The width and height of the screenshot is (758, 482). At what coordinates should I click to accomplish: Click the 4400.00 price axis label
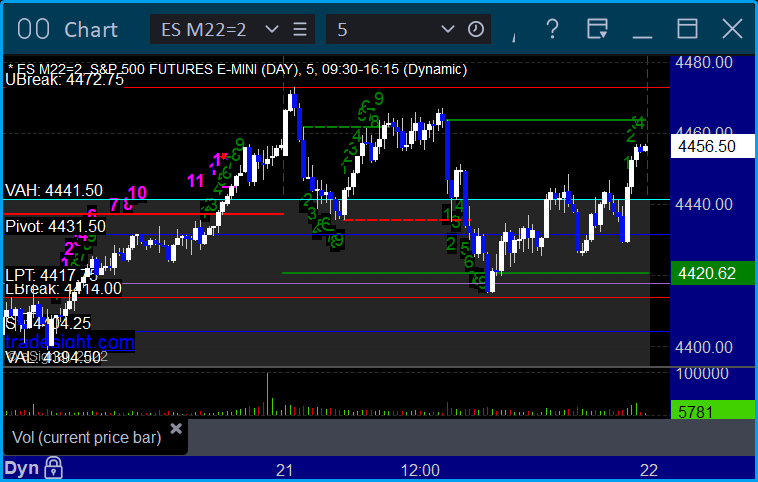coord(704,347)
